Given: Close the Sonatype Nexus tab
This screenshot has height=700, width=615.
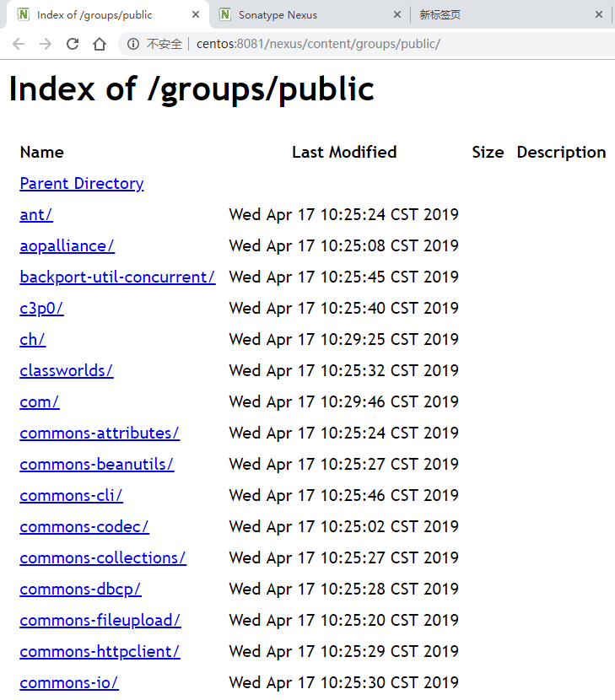Looking at the screenshot, I should pos(398,14).
